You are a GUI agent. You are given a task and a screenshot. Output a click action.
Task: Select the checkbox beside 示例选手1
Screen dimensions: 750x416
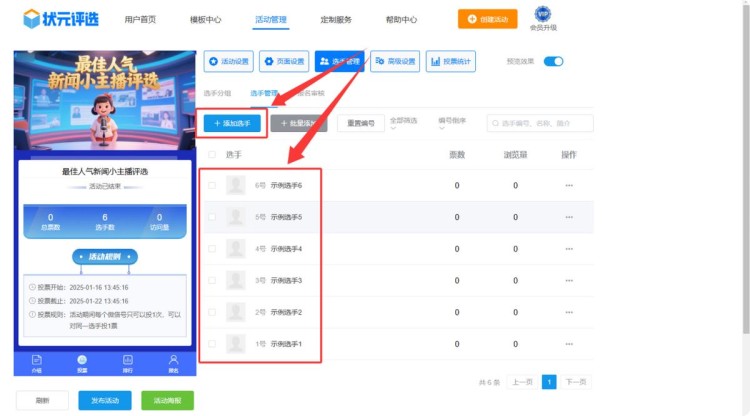tap(211, 344)
